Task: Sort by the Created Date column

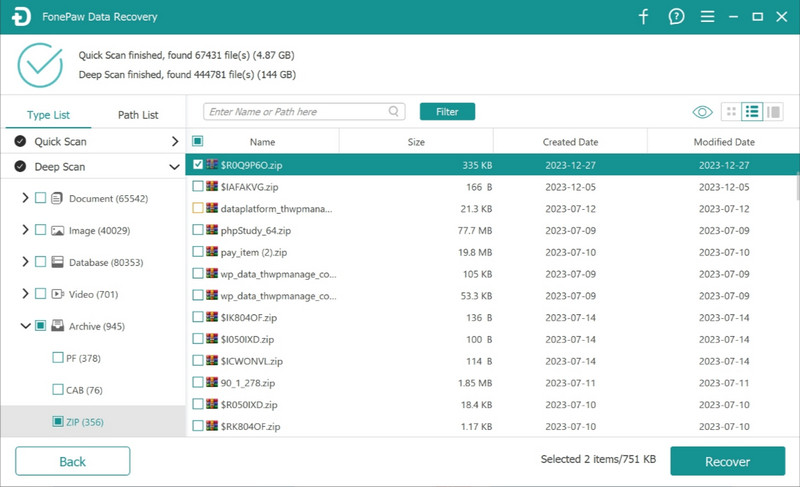Action: 570,142
